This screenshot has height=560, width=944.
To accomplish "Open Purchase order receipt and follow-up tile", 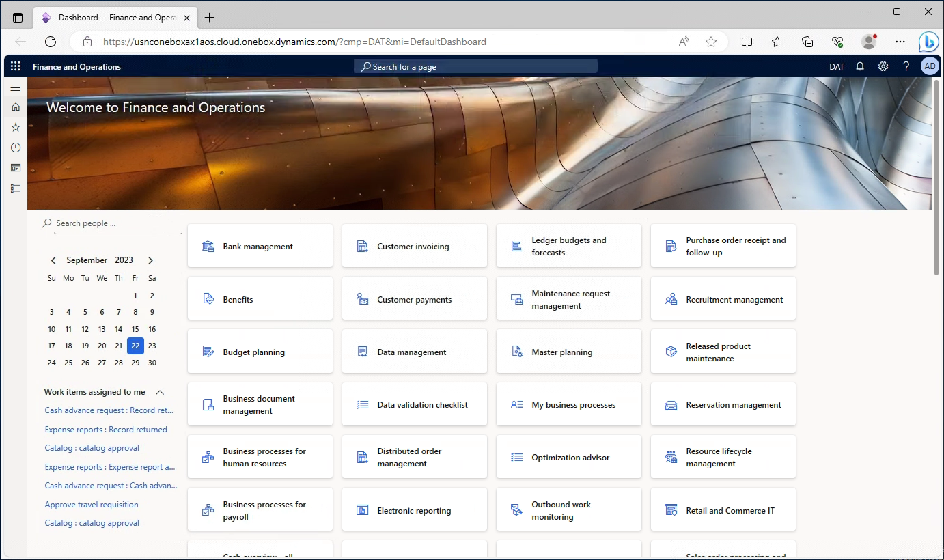I will pos(723,247).
